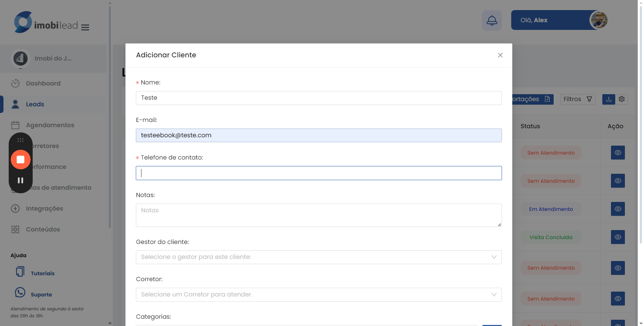Open the Corretor selection dropdown

[319, 295]
